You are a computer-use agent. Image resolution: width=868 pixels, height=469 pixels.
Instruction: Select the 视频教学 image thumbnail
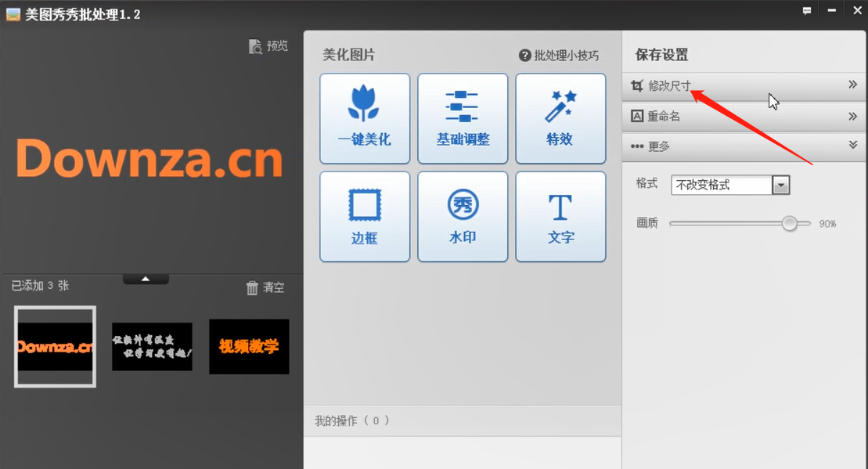pos(249,346)
